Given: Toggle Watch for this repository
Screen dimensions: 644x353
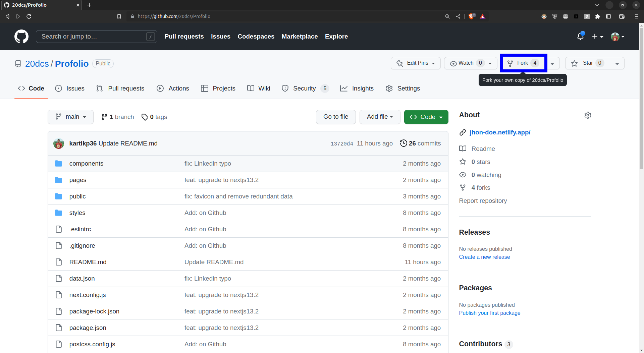Looking at the screenshot, I should click(466, 63).
